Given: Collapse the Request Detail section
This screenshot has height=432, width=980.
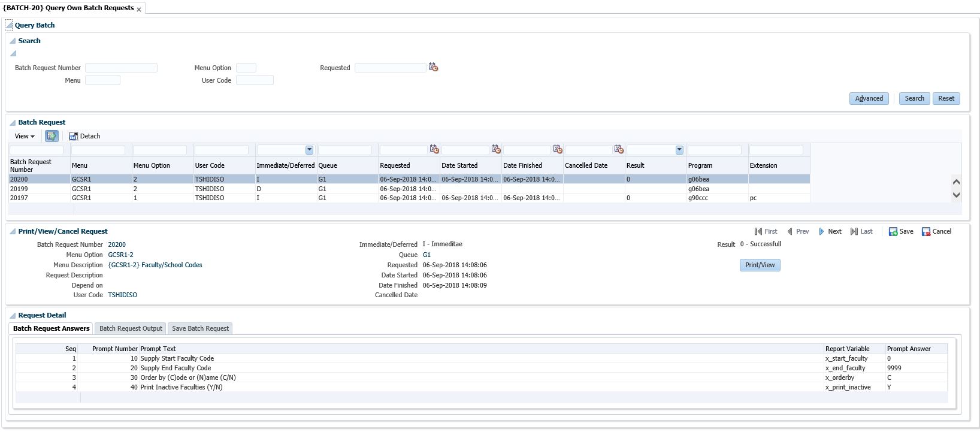Looking at the screenshot, I should coord(13,315).
